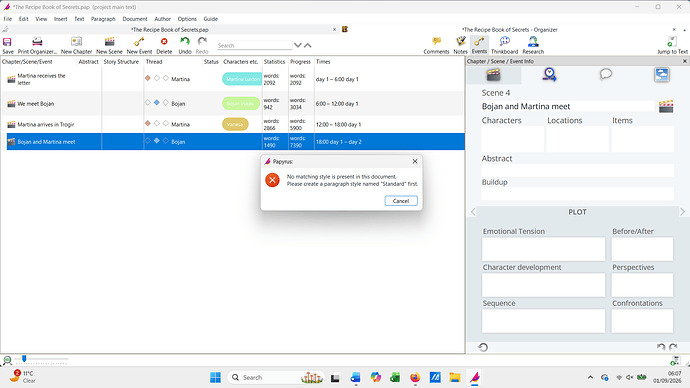Close The Recipe Book of Secrets.pap tab

coord(334,29)
